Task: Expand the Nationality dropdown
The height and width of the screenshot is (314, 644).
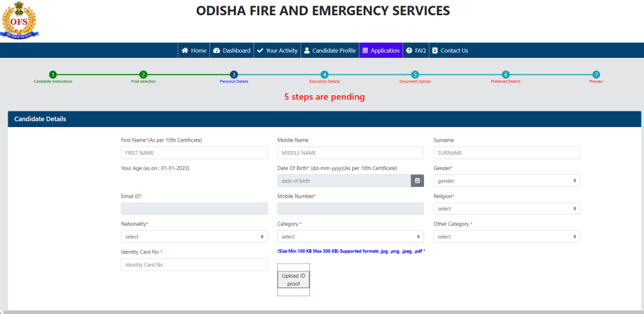Action: coord(194,237)
